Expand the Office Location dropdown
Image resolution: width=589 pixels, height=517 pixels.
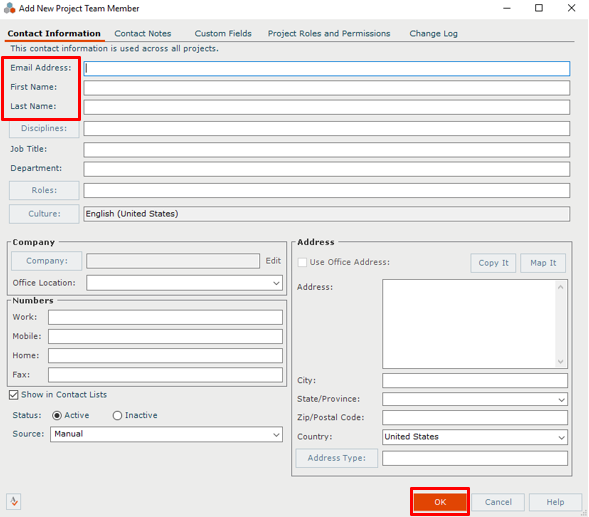(x=184, y=283)
